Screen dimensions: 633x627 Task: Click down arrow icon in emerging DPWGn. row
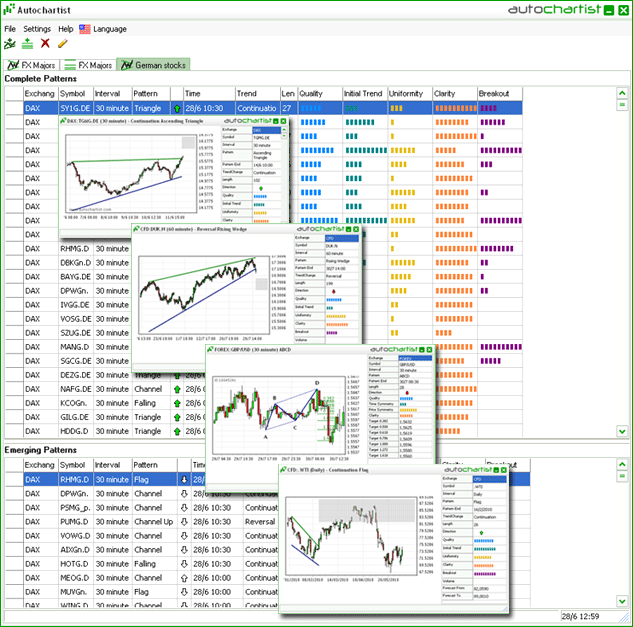[184, 494]
